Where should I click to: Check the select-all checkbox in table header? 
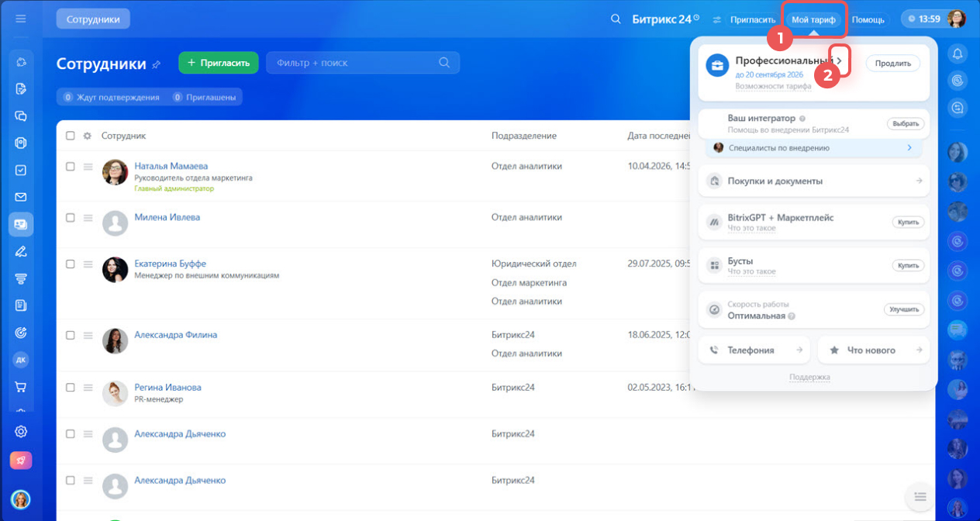click(x=71, y=136)
